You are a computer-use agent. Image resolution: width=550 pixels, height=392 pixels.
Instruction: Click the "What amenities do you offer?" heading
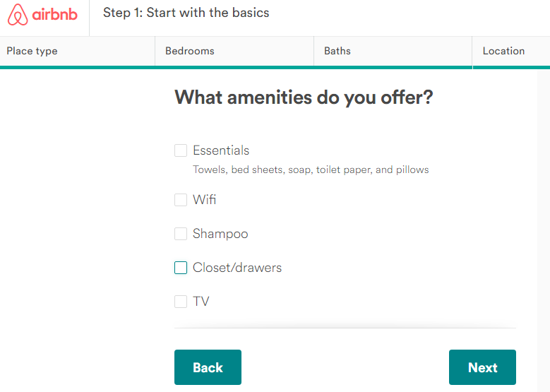point(304,97)
